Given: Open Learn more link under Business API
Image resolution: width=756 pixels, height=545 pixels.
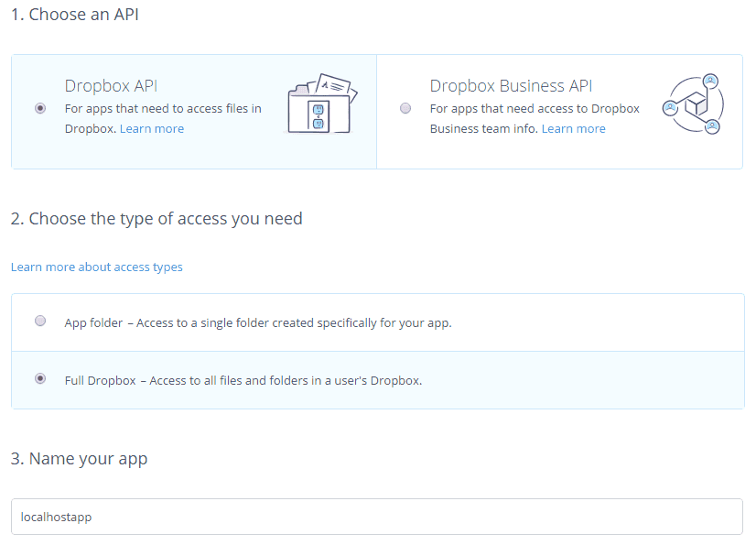Looking at the screenshot, I should click(x=573, y=129).
